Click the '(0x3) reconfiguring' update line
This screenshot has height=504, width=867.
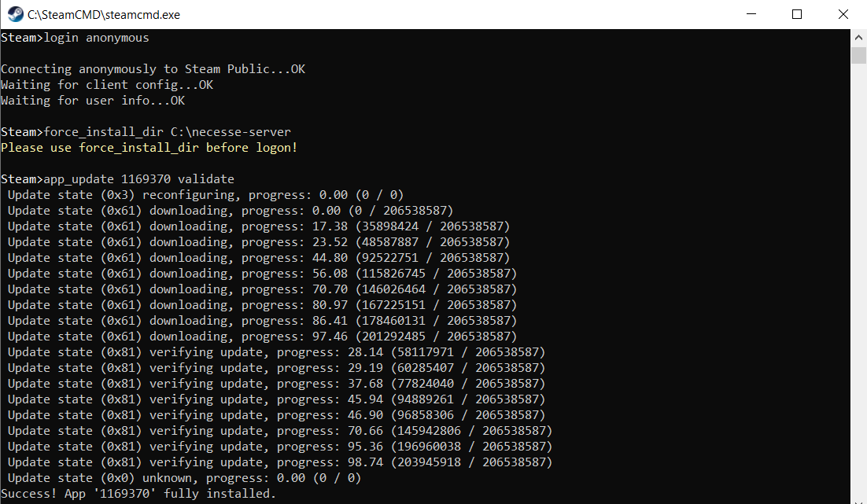[205, 195]
